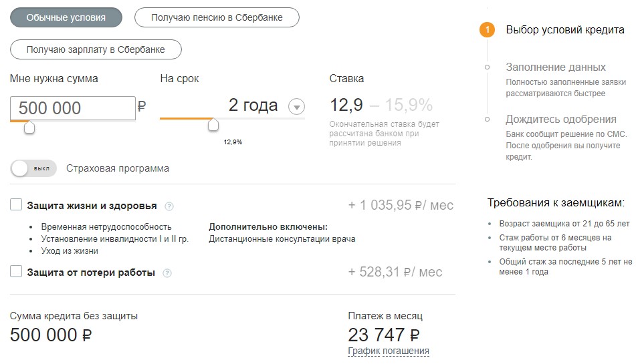Image resolution: width=636 pixels, height=364 pixels.
Task: Click the ruble sign next to amount field
Action: click(x=142, y=106)
